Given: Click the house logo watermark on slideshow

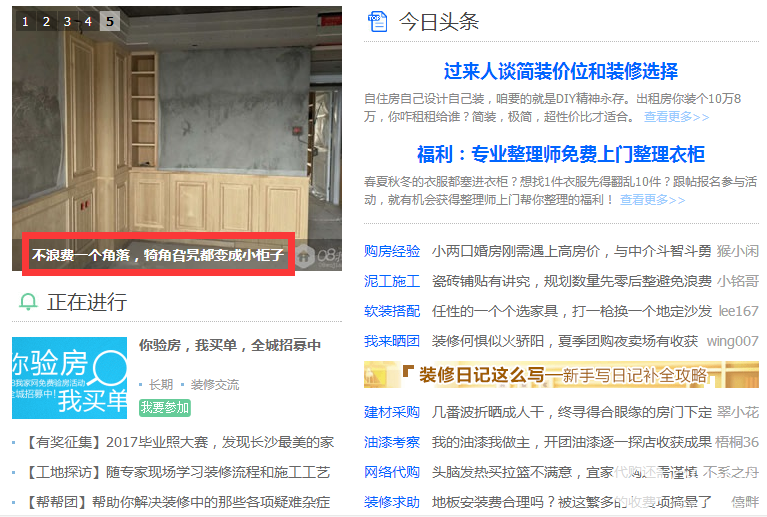Looking at the screenshot, I should 305,255.
